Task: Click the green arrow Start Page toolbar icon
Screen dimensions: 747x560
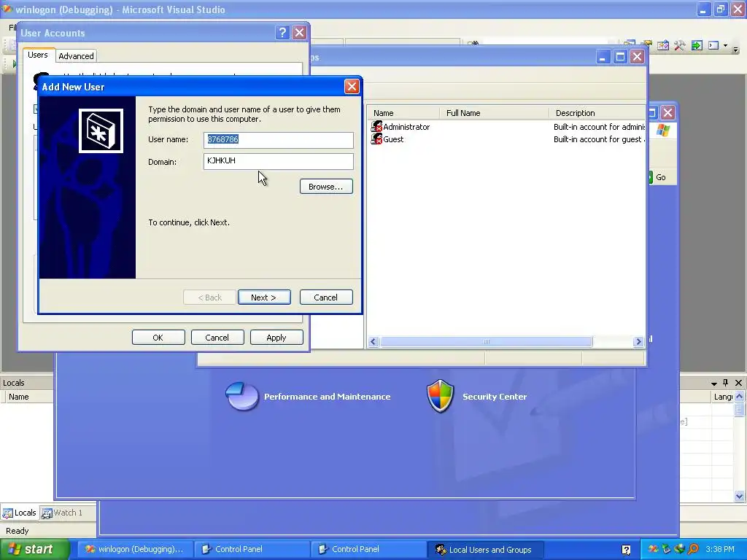Action: point(697,45)
